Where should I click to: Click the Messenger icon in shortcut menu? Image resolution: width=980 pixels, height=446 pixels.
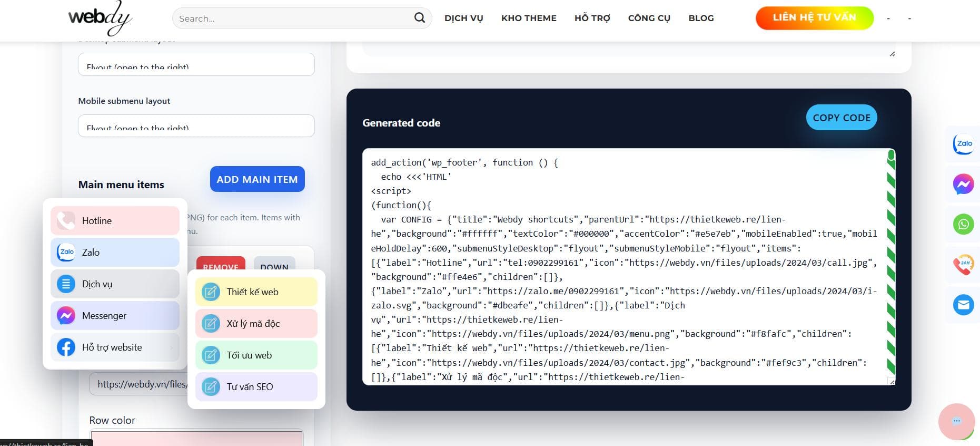pyautogui.click(x=66, y=315)
